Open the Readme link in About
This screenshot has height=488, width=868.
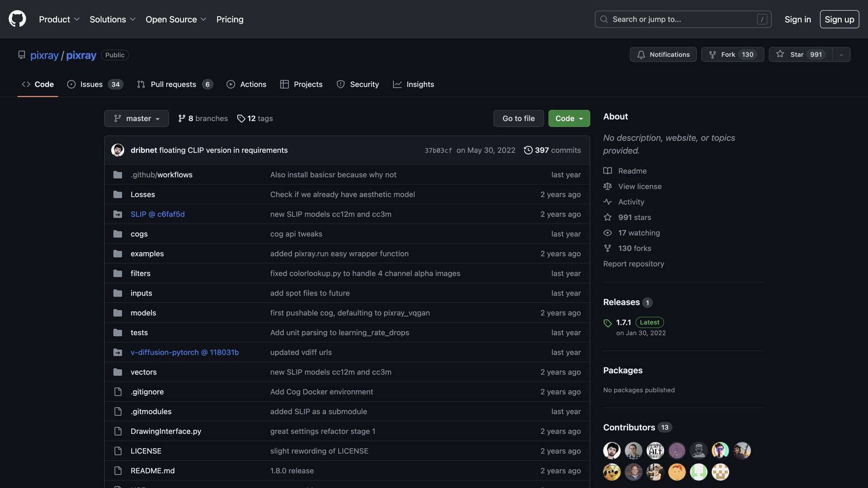[632, 171]
